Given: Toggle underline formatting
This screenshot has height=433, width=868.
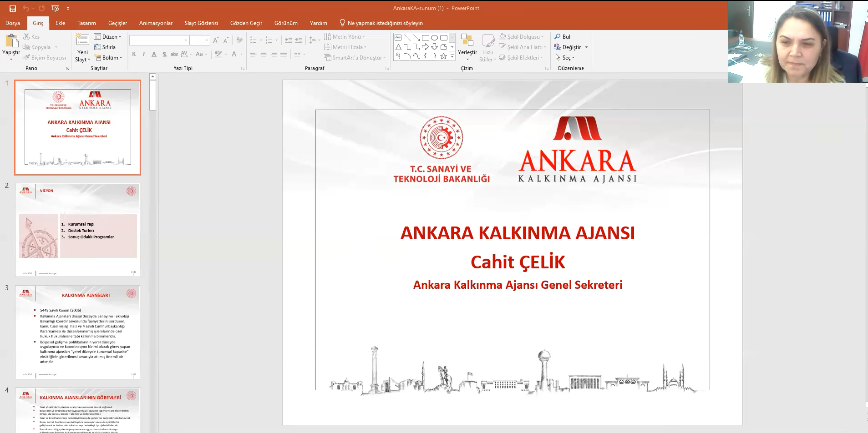Looking at the screenshot, I should tap(154, 54).
